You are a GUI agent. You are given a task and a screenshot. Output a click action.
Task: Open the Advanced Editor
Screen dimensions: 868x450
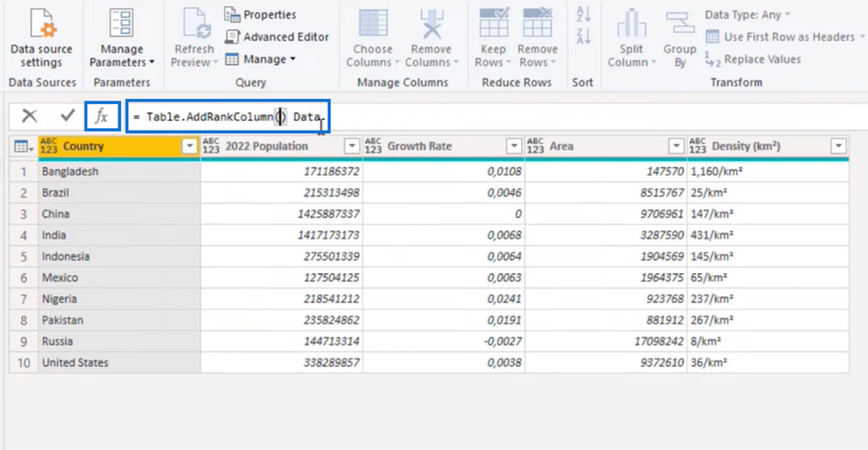tap(277, 37)
